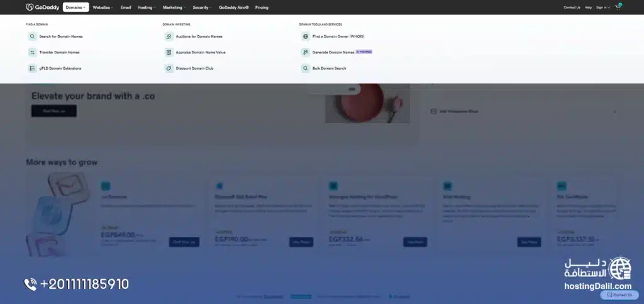
Task: Click the Search for Domain Names magnifier icon
Action: coord(32,36)
